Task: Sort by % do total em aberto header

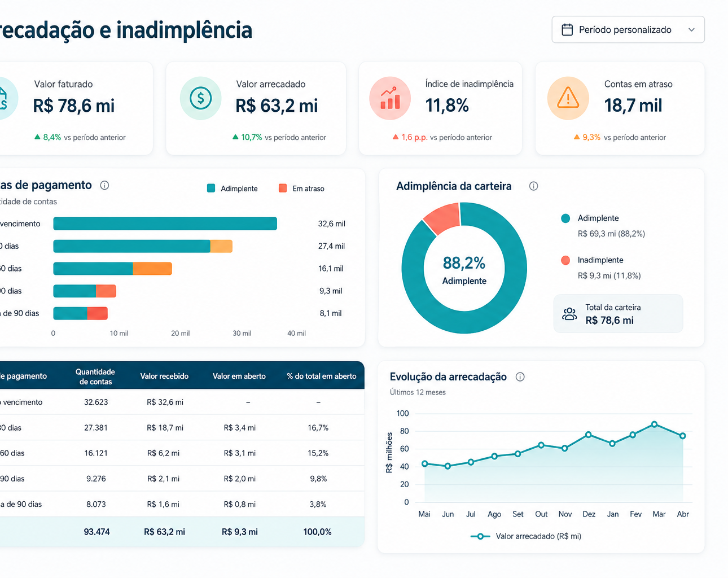Action: pyautogui.click(x=322, y=376)
